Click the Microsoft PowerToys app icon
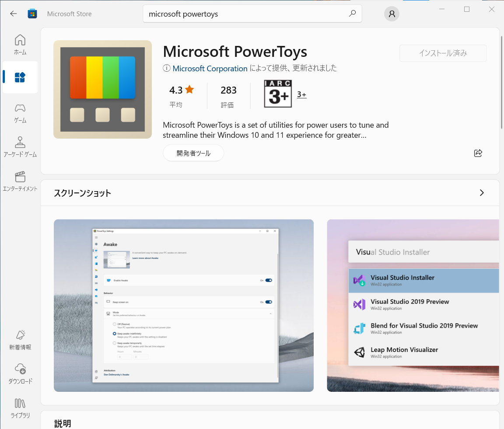504x429 pixels. (x=102, y=89)
